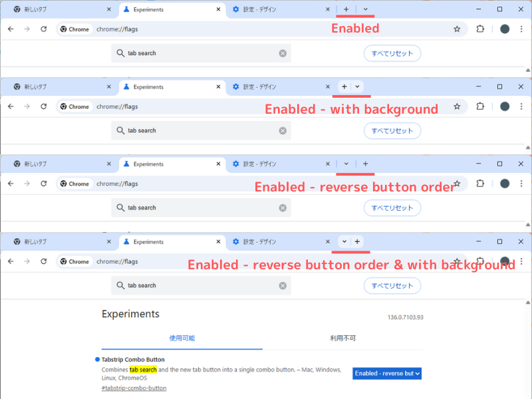Focus tab search field in second window

click(x=201, y=130)
